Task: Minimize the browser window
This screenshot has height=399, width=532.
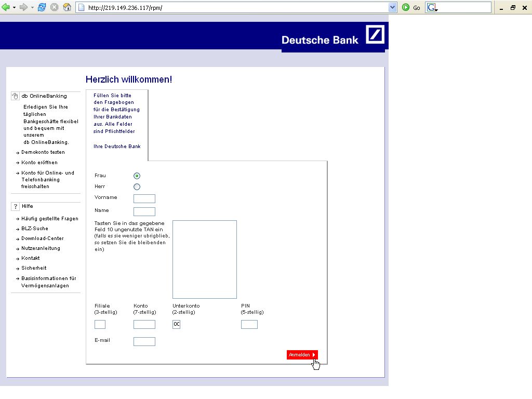Action: coord(501,8)
